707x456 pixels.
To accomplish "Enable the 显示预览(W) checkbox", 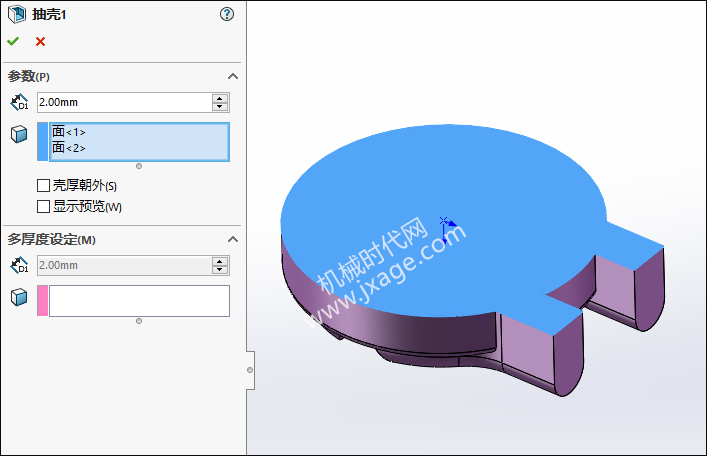I will click(x=43, y=207).
